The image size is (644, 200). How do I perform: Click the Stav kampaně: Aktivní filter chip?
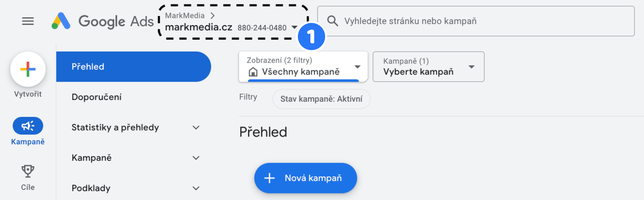[x=321, y=99]
